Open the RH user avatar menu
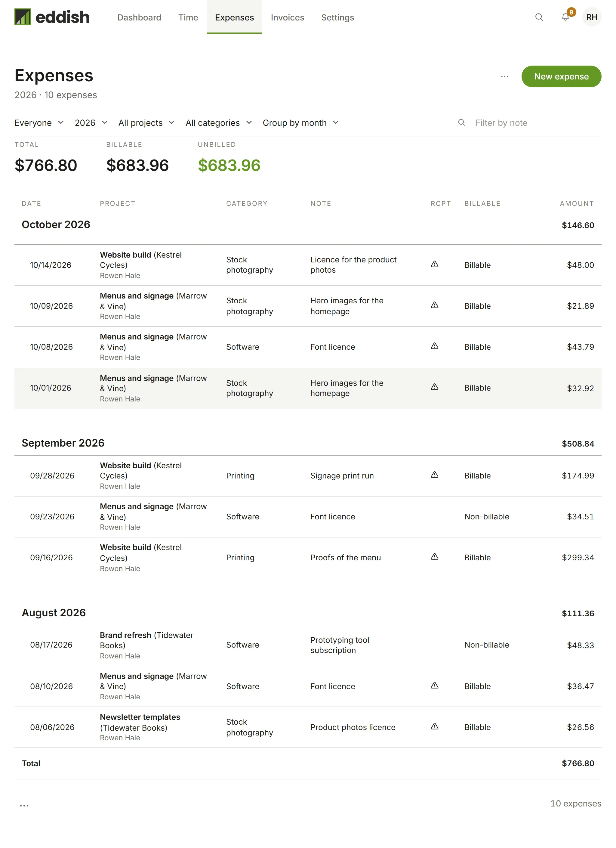Screen dimensions: 616x848 click(591, 17)
